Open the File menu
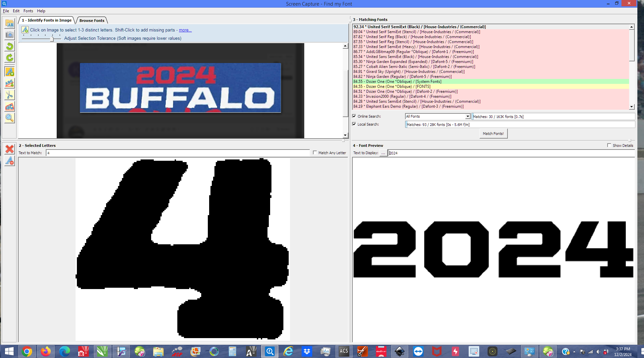This screenshot has height=358, width=644. click(6, 11)
